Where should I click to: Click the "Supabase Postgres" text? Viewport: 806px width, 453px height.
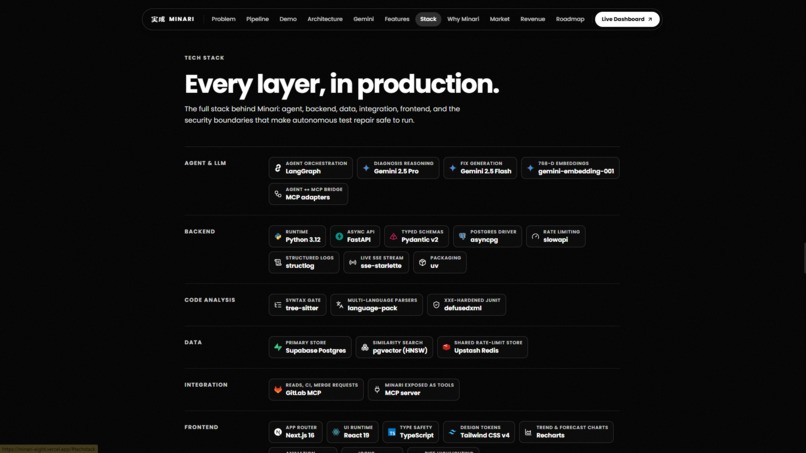(316, 351)
